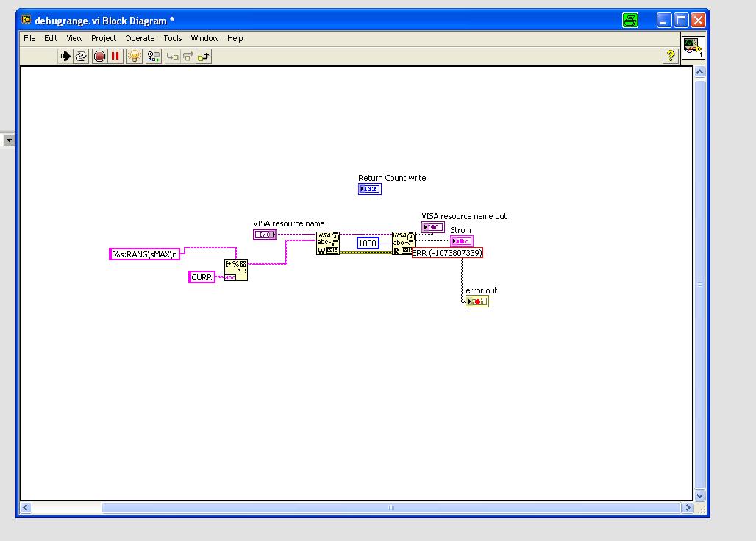Click the CURR string constant
Image resolution: width=756 pixels, height=541 pixels.
coord(202,277)
